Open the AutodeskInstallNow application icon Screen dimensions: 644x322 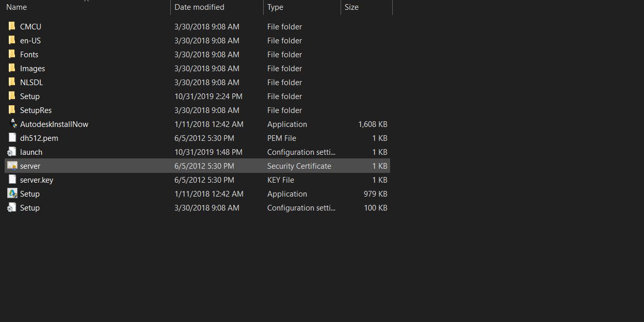coord(13,124)
